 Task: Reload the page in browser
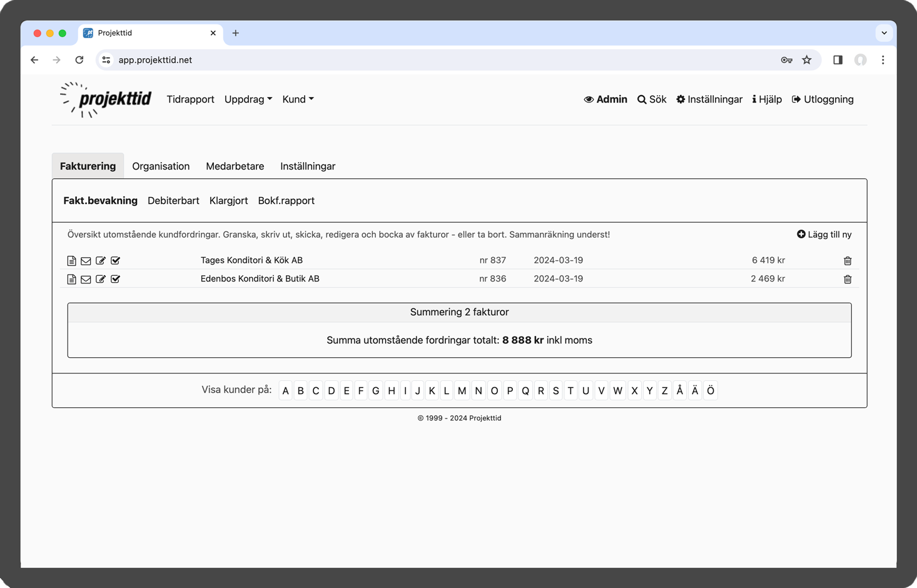[x=79, y=60]
